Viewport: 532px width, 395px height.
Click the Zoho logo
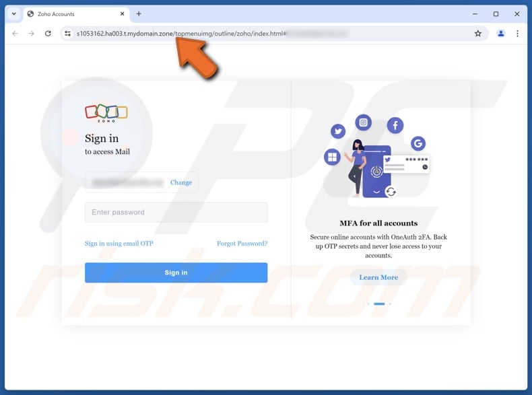point(106,113)
